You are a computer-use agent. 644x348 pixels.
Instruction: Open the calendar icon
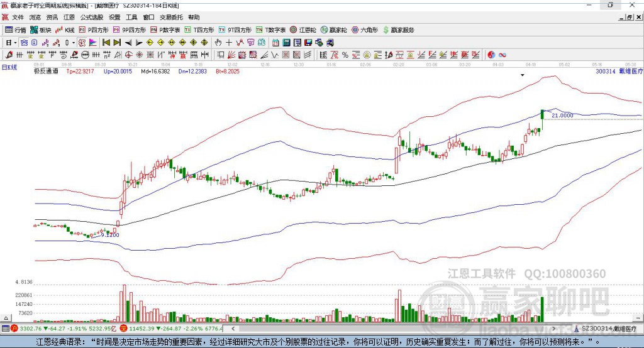[275, 43]
